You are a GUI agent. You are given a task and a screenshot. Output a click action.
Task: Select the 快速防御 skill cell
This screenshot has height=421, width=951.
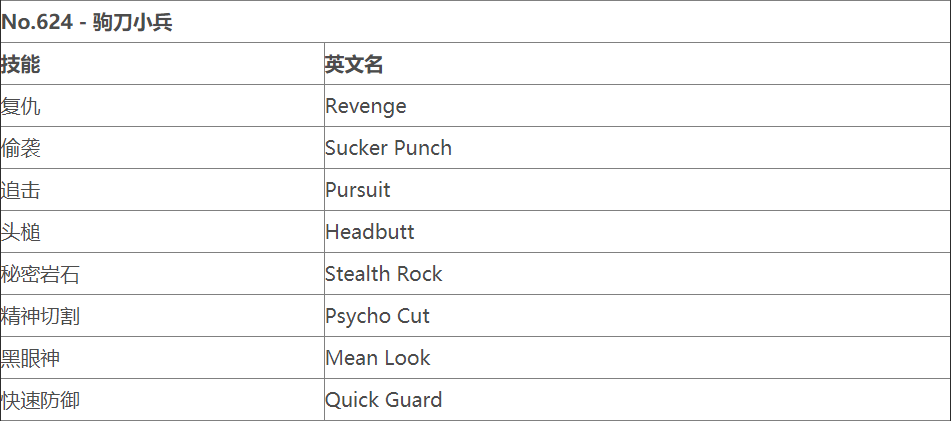40,400
